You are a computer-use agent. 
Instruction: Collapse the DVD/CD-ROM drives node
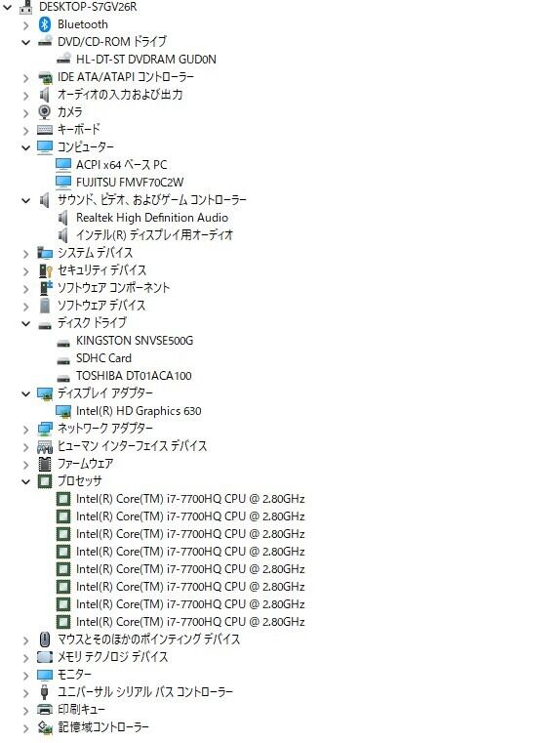coord(25,42)
